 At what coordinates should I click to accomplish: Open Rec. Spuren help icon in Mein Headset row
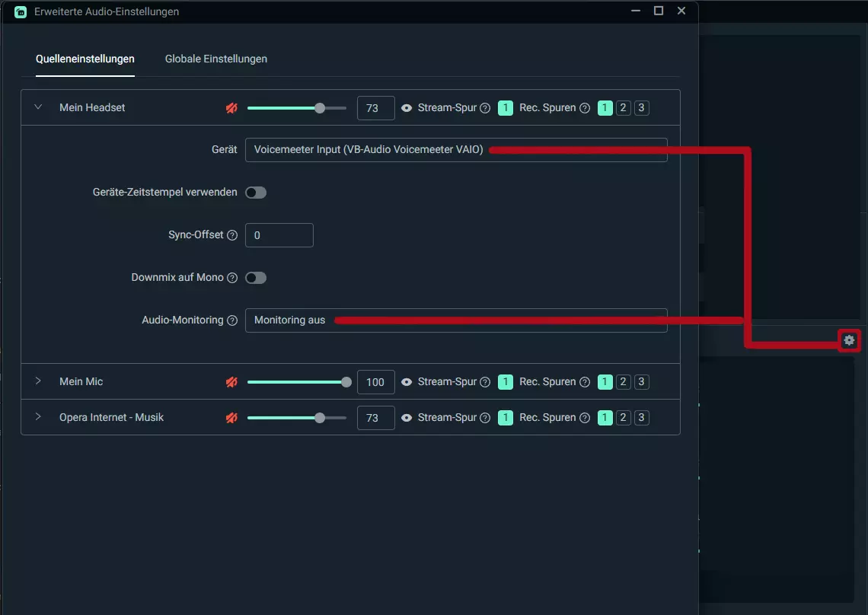click(x=585, y=108)
